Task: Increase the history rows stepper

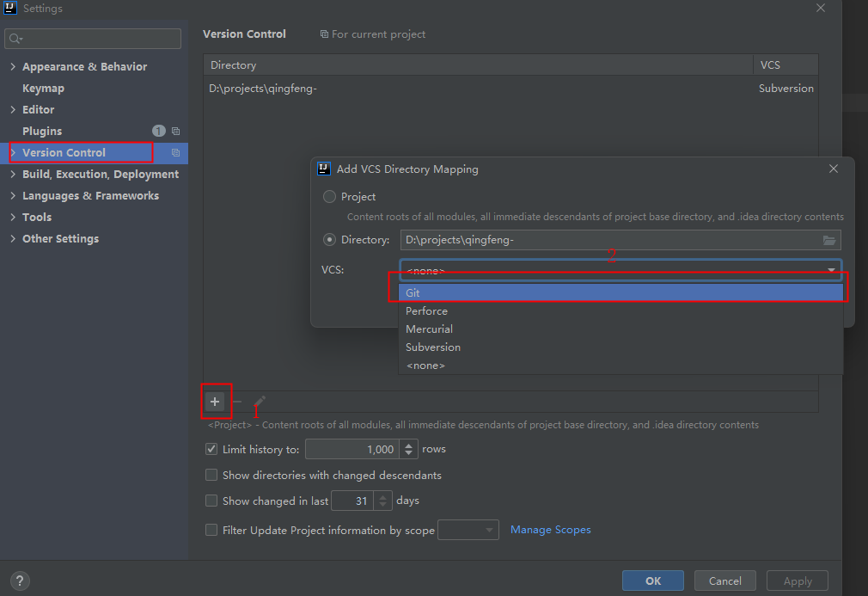Action: [409, 445]
